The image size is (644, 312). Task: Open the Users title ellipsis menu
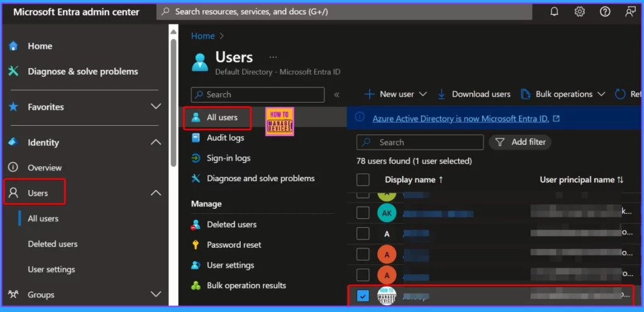pyautogui.click(x=273, y=57)
